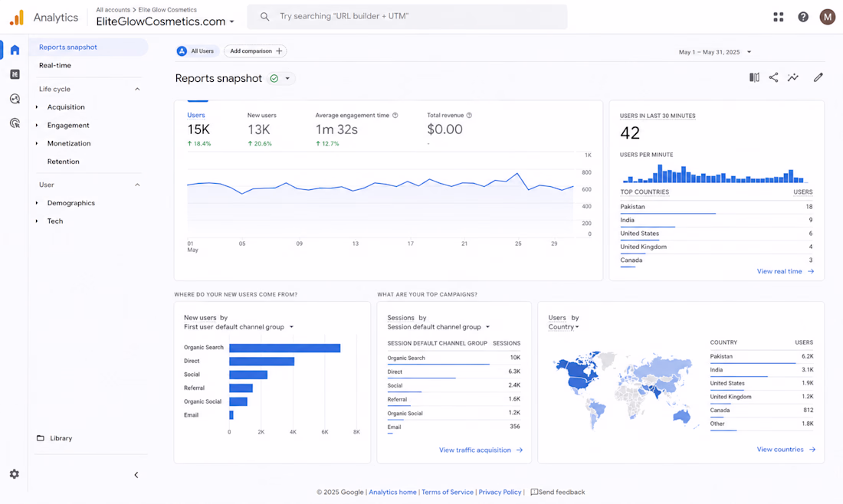This screenshot has height=504, width=843.
Task: Click the search input field
Action: 407,17
